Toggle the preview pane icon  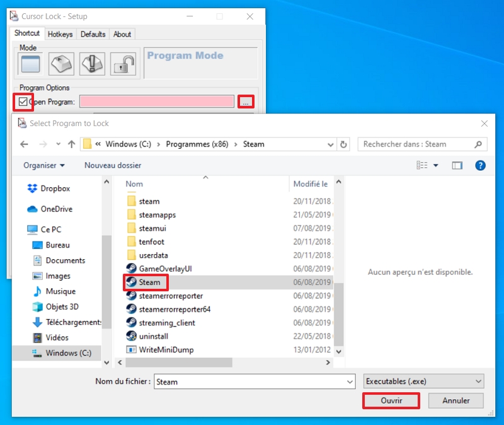click(457, 165)
